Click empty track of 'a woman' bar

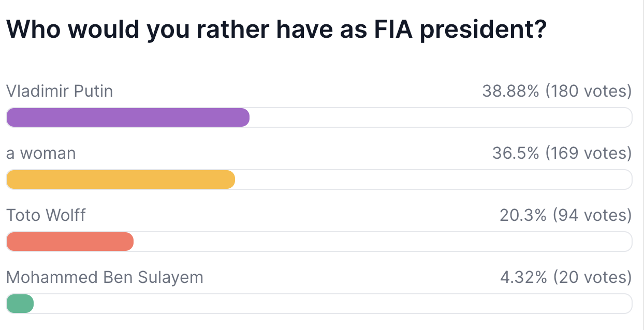pyautogui.click(x=433, y=179)
